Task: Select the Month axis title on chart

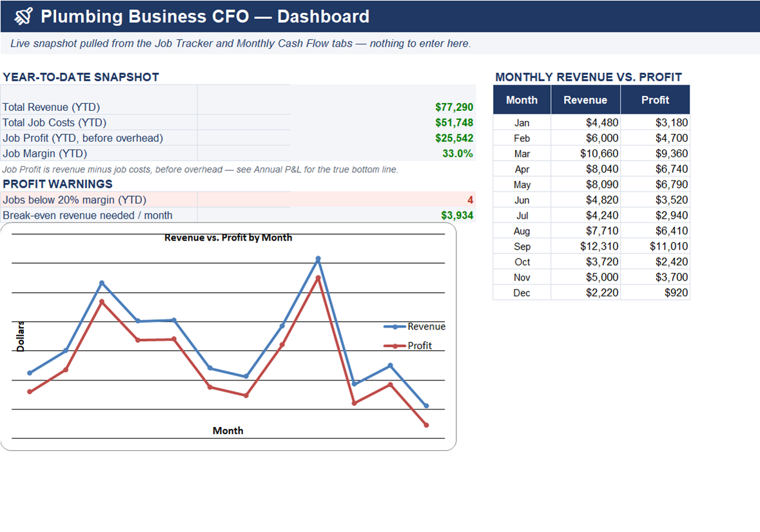Action: coord(228,431)
